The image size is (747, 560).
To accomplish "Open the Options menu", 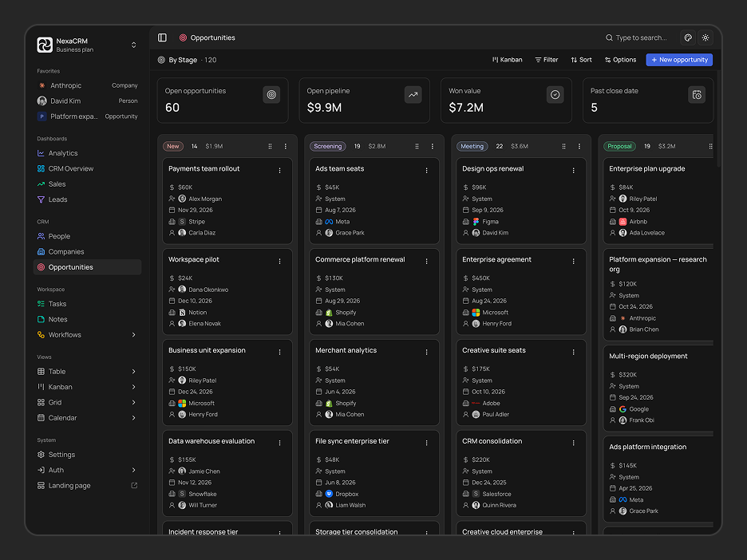I will tap(620, 60).
